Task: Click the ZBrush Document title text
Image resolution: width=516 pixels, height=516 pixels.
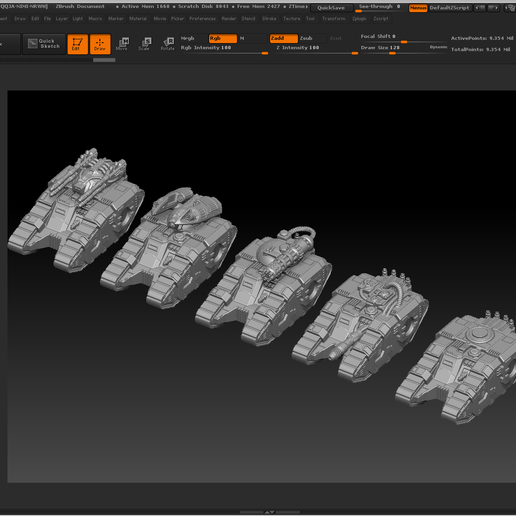Action: (x=80, y=6)
